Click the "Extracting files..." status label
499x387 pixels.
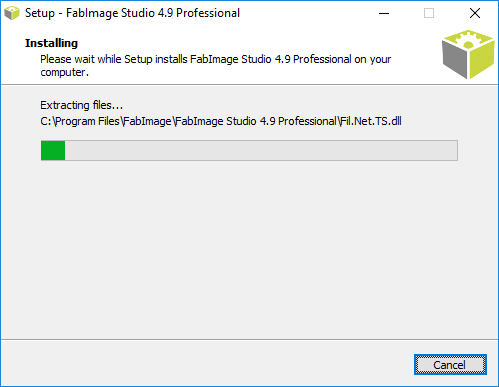pyautogui.click(x=82, y=105)
